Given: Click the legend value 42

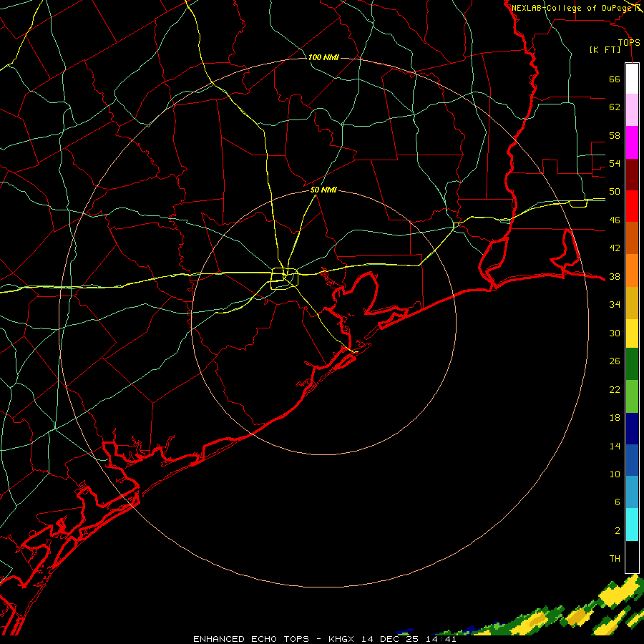Looking at the screenshot, I should pos(615,248).
